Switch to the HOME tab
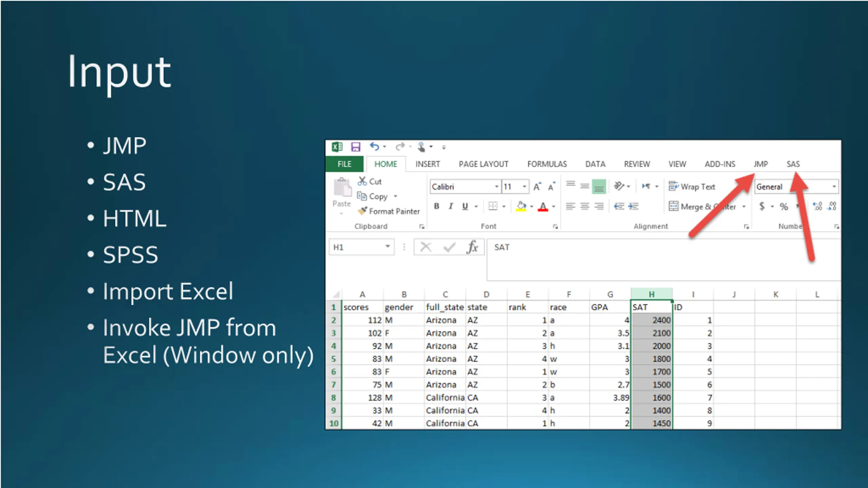 (x=386, y=164)
